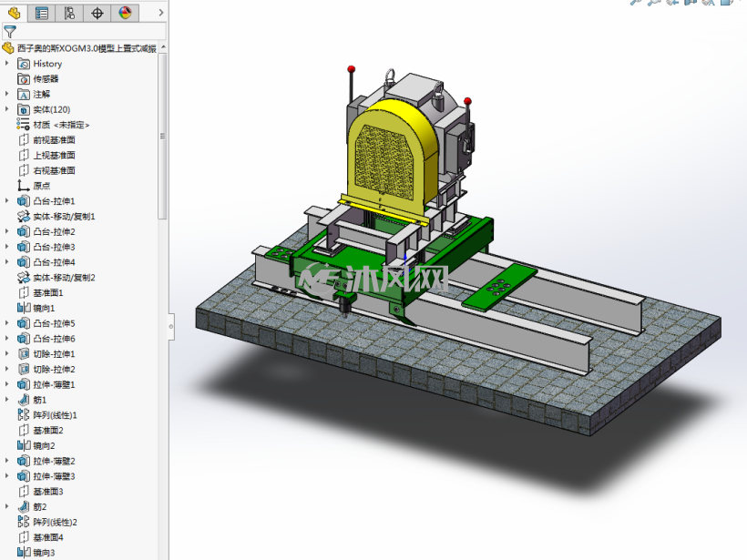
Task: Select the 切除-拉伸2 feature label
Action: [55, 369]
